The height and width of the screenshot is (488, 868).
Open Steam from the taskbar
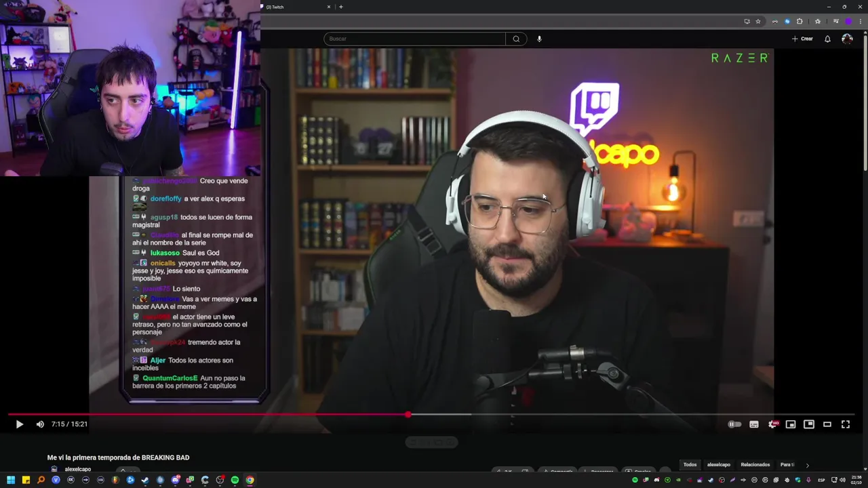pyautogui.click(x=145, y=480)
